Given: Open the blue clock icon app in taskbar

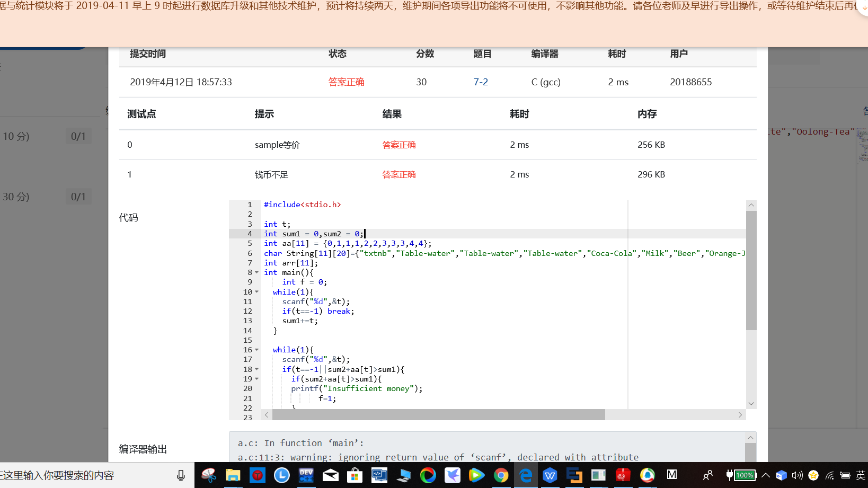Looking at the screenshot, I should click(x=281, y=475).
